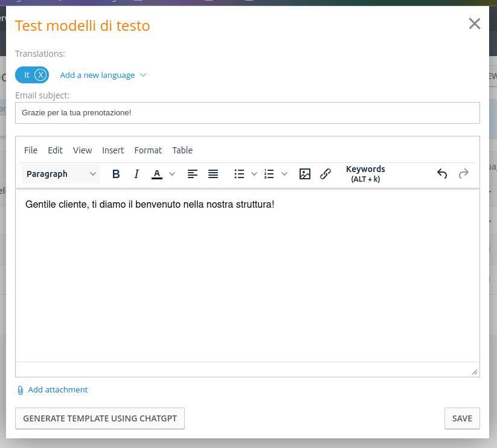Remove the It translation with X
Image resolution: width=497 pixels, height=448 pixels.
tap(40, 75)
